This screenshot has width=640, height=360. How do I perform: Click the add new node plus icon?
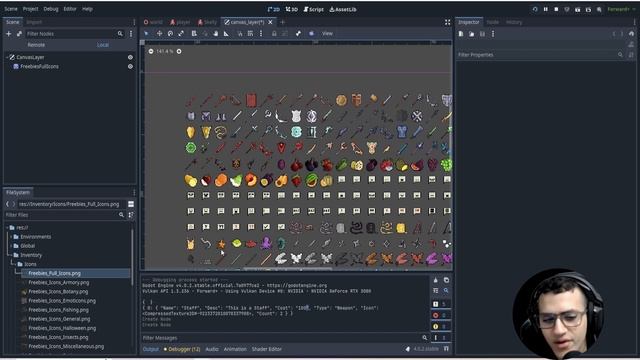click(x=9, y=34)
